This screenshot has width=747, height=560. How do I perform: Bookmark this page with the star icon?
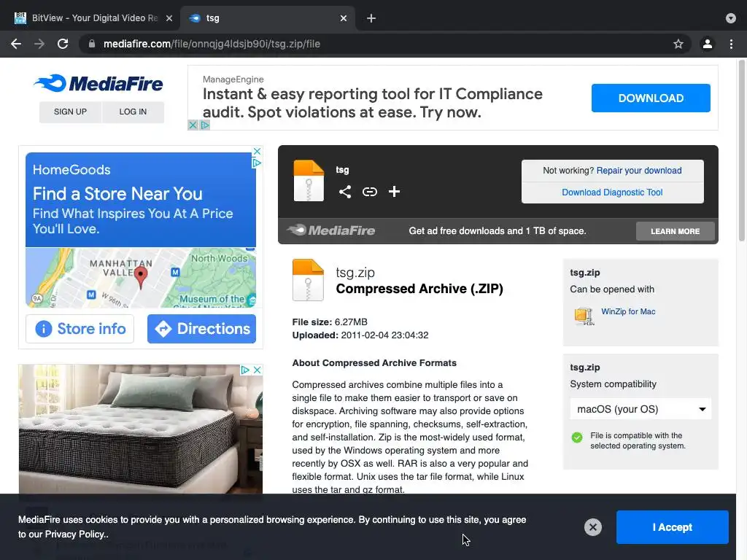pos(678,44)
